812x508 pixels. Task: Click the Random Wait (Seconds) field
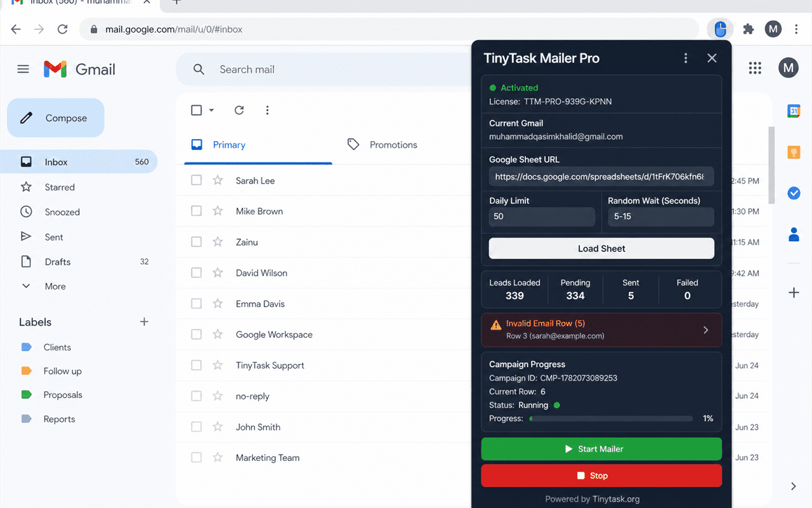pyautogui.click(x=661, y=217)
